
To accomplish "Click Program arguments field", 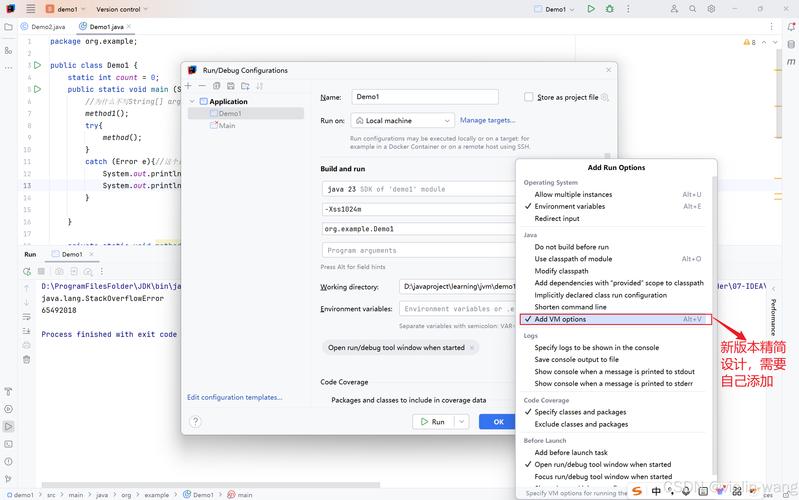I will [x=419, y=250].
